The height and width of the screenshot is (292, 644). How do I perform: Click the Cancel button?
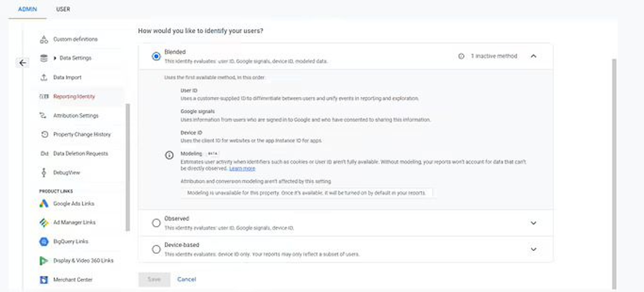(186, 279)
